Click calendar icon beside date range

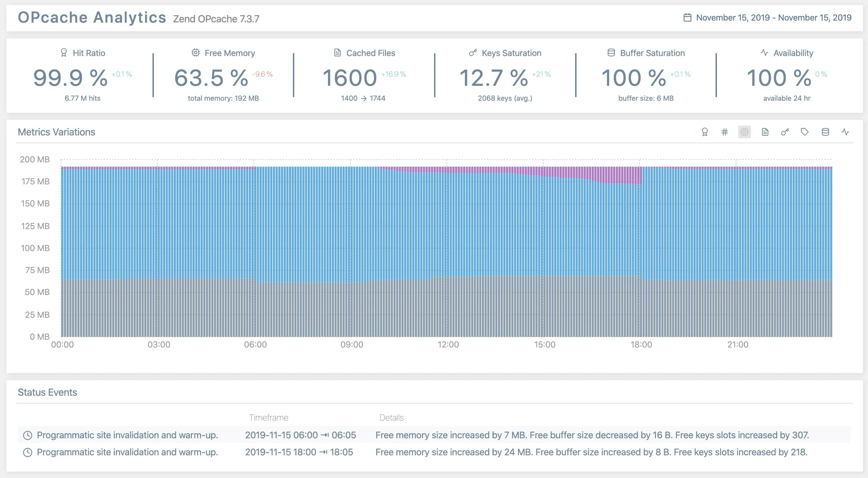687,18
